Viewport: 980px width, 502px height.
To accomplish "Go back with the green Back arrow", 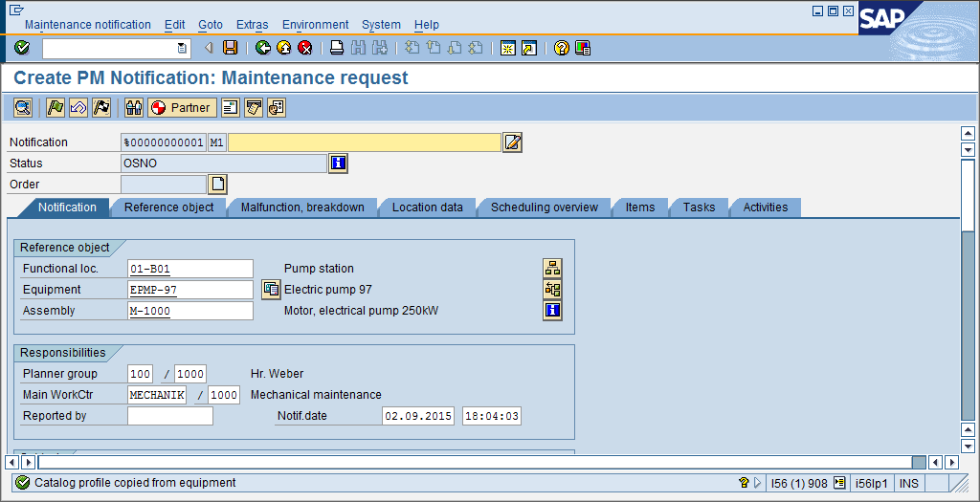I will [x=263, y=48].
